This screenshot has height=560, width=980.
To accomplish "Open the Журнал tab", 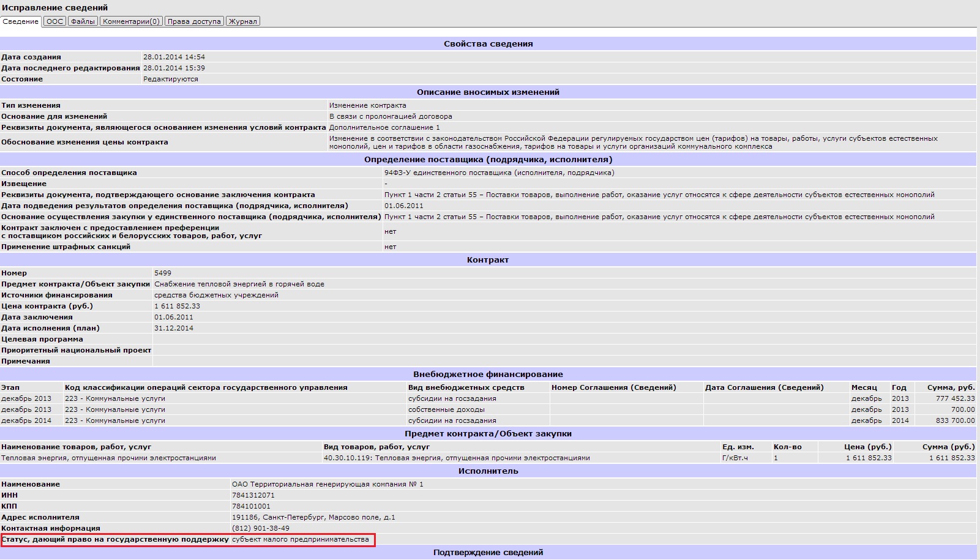I will click(x=243, y=21).
